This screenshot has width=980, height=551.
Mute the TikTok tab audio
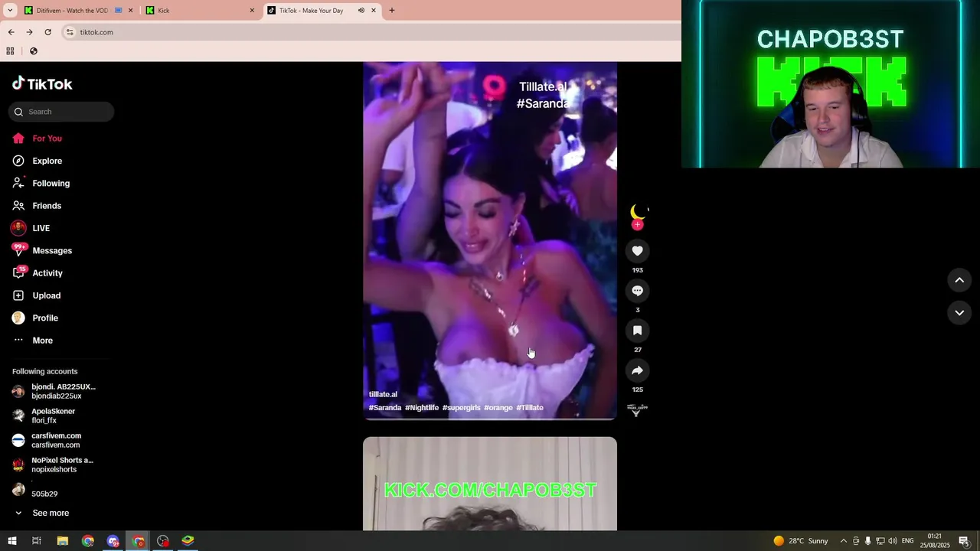pyautogui.click(x=361, y=11)
